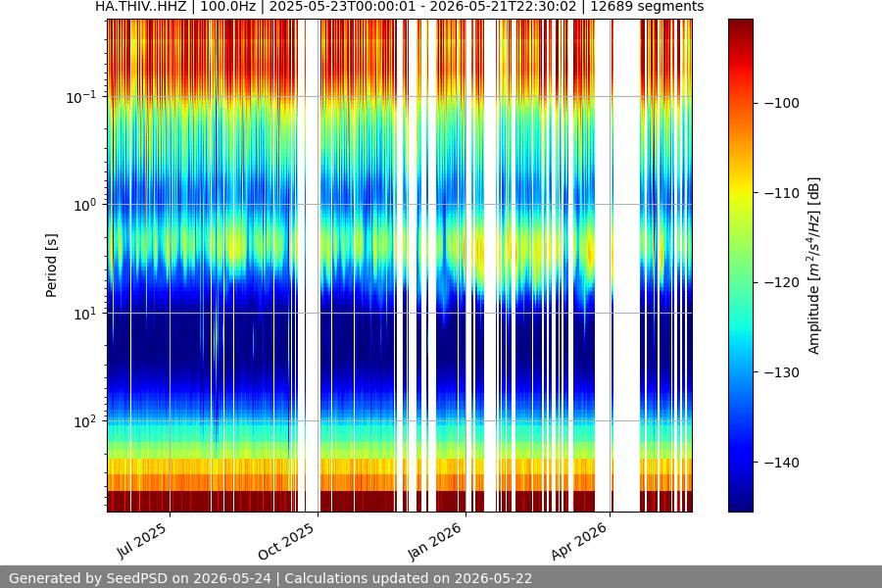Click the -110 colorbar tick label
The height and width of the screenshot is (588, 882).
[x=782, y=193]
